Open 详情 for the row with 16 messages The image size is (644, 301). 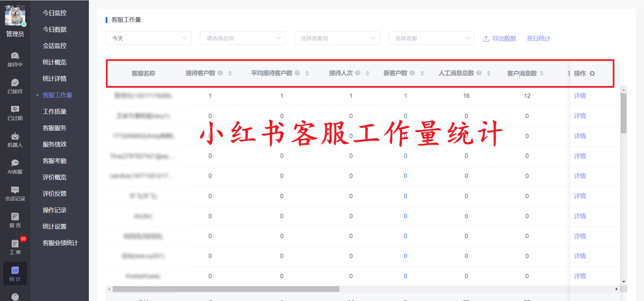click(x=580, y=96)
